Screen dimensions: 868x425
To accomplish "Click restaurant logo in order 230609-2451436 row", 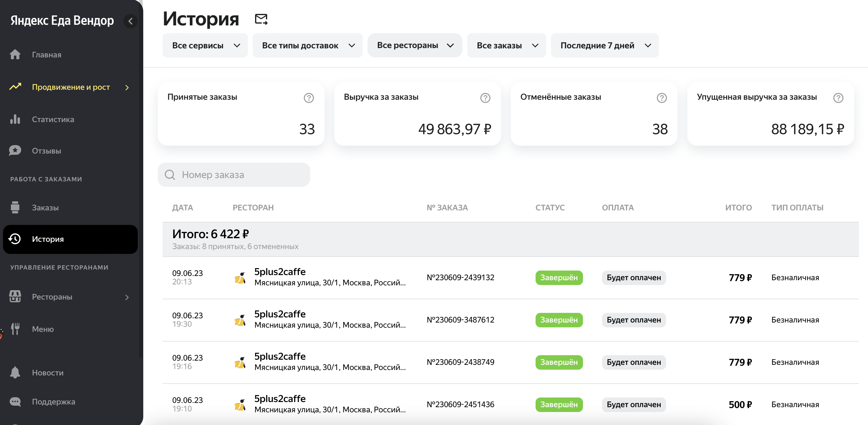I will [240, 404].
